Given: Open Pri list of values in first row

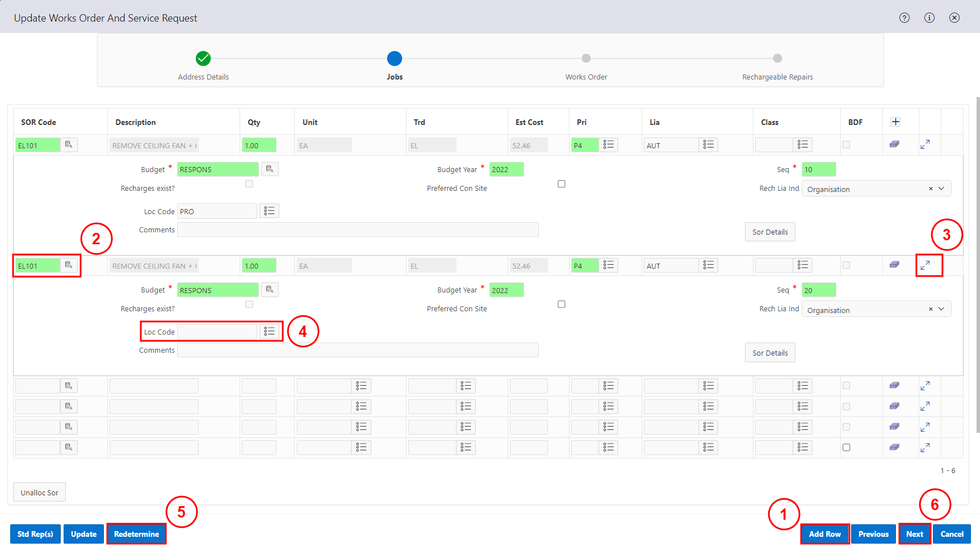Looking at the screenshot, I should (609, 145).
